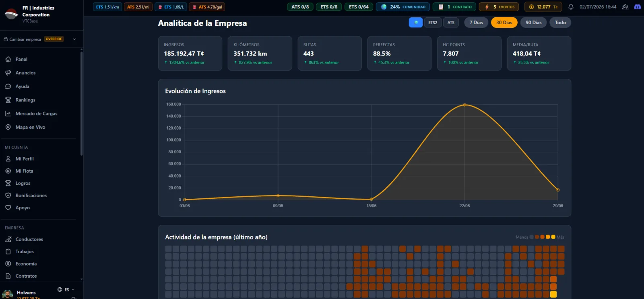Click the Contratos document icon
Viewport: 644px width, 299px height.
(8, 276)
